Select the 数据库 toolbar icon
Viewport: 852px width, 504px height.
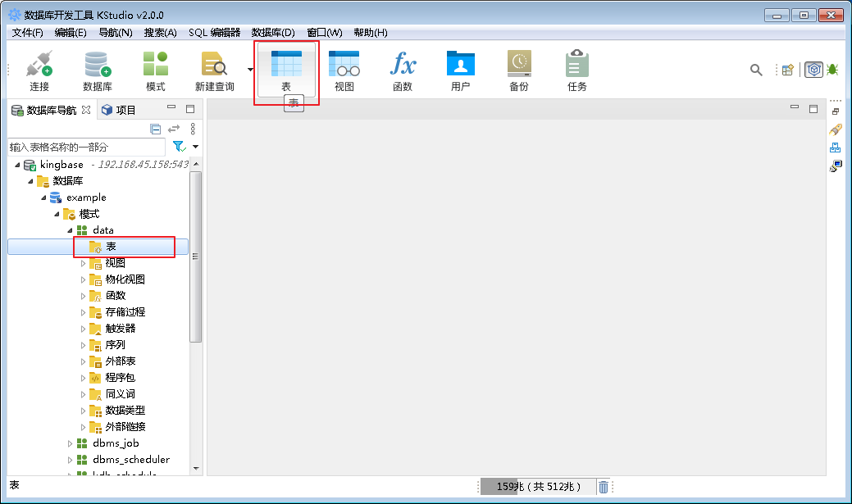coord(98,70)
